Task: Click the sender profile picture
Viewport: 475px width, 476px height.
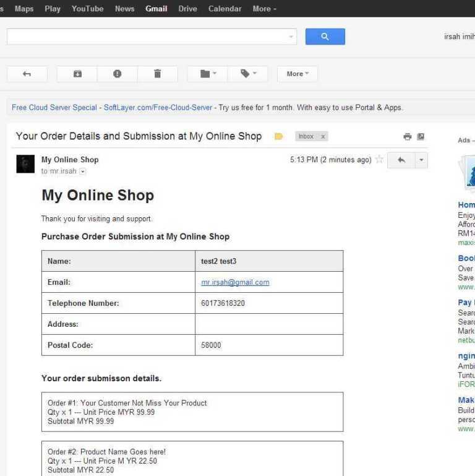Action: (25, 164)
